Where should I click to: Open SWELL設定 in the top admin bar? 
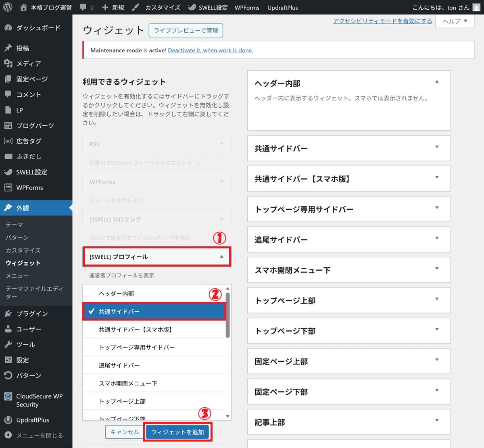[208, 7]
